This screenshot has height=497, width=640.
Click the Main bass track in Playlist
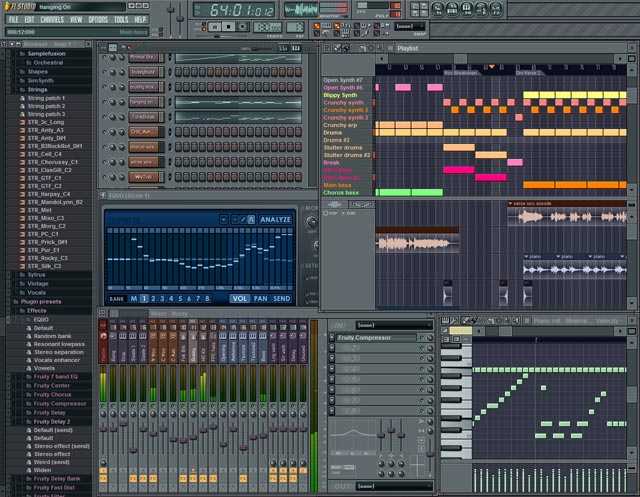pyautogui.click(x=338, y=185)
